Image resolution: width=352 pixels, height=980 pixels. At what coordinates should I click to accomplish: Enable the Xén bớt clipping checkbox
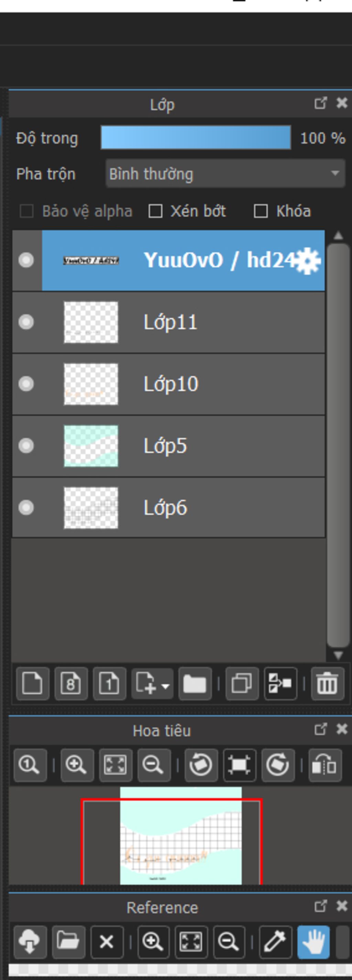pyautogui.click(x=155, y=211)
